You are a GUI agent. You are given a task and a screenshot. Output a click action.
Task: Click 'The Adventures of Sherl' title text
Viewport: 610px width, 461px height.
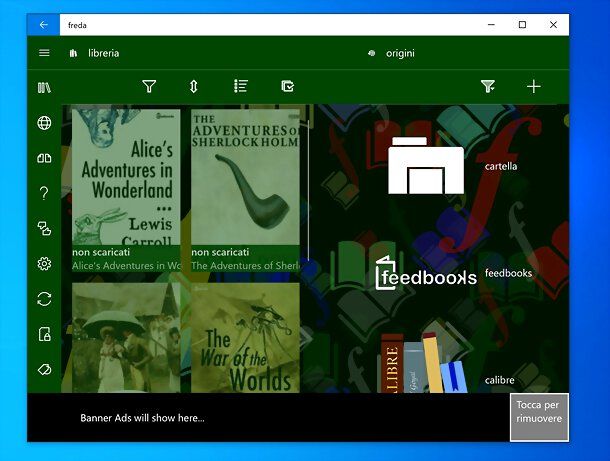[x=245, y=265]
